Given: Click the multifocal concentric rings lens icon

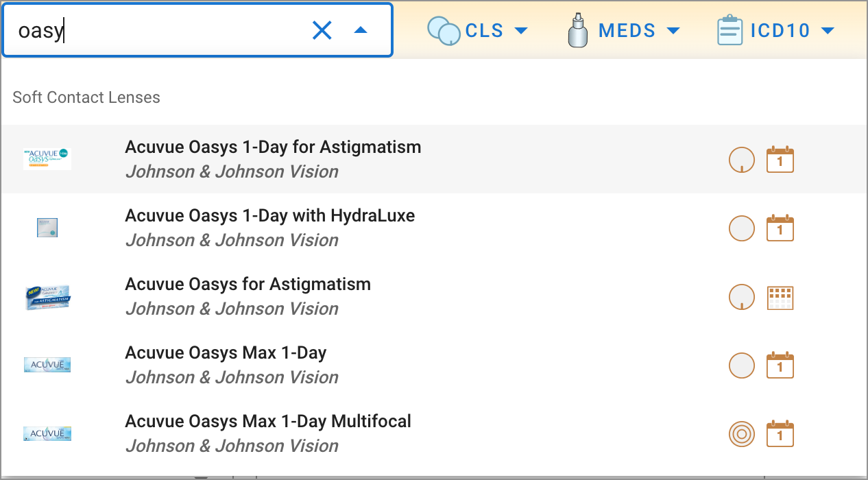Looking at the screenshot, I should point(741,434).
